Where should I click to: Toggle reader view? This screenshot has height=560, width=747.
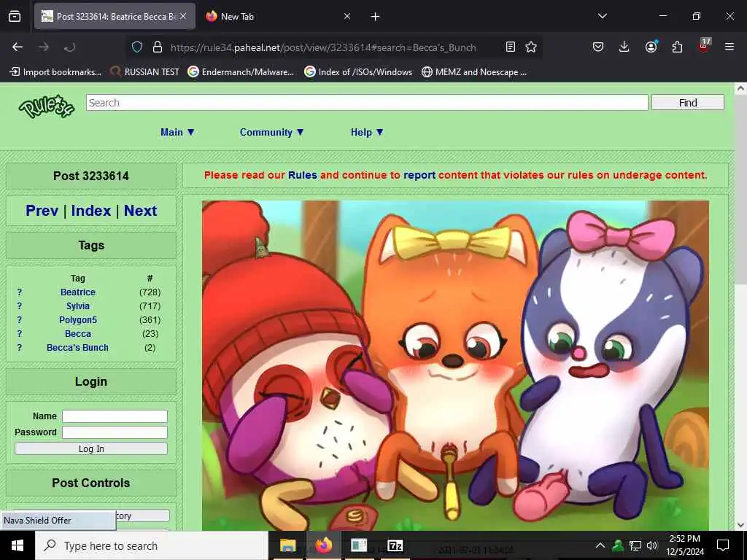click(510, 47)
